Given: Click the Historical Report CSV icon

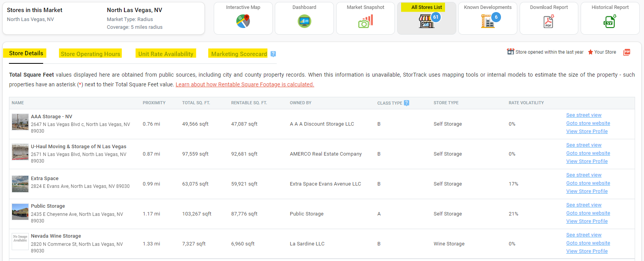Looking at the screenshot, I should tap(610, 21).
